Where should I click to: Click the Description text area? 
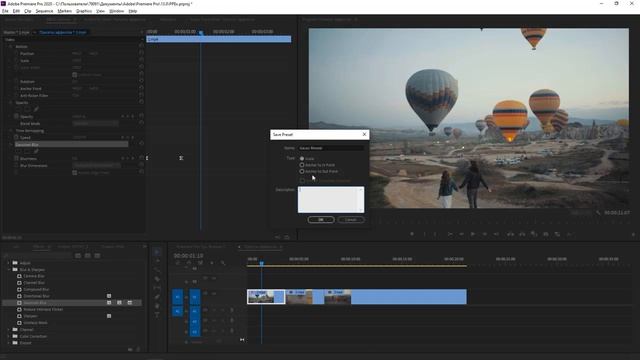point(331,200)
